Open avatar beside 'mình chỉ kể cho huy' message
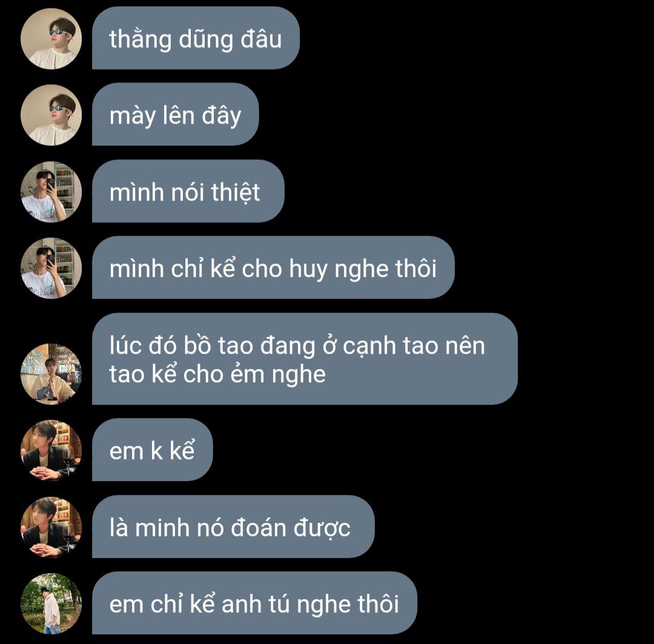The width and height of the screenshot is (654, 644). [x=51, y=268]
